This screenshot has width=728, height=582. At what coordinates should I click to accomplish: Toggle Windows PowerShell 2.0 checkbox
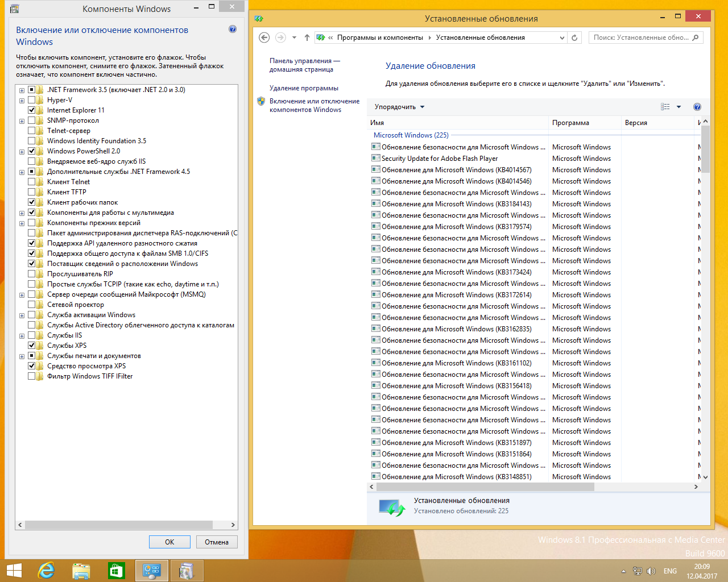[32, 151]
